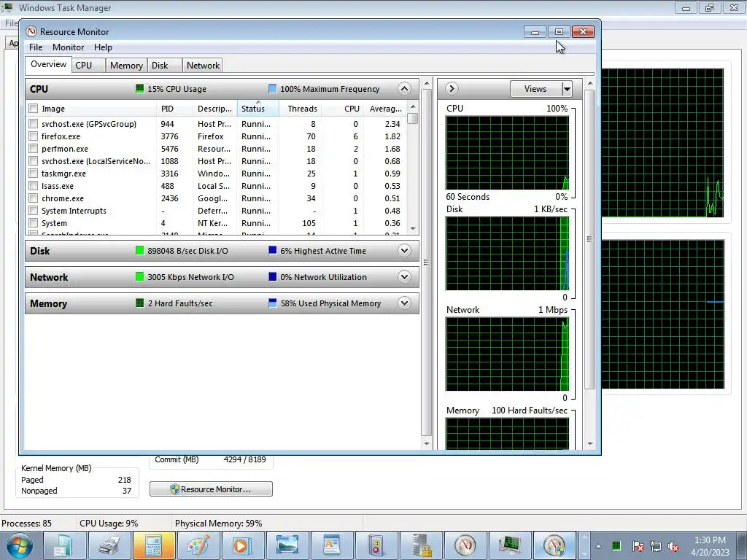
Task: Switch to the Disk tab
Action: coord(164,65)
